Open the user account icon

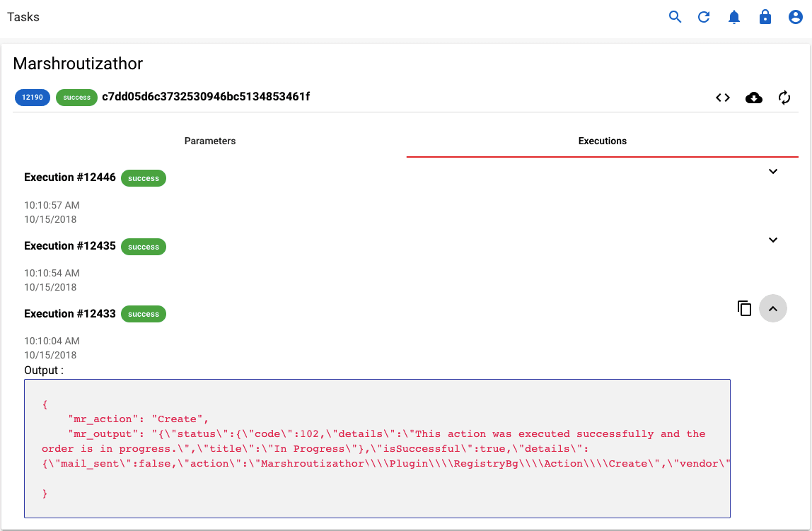tap(795, 16)
